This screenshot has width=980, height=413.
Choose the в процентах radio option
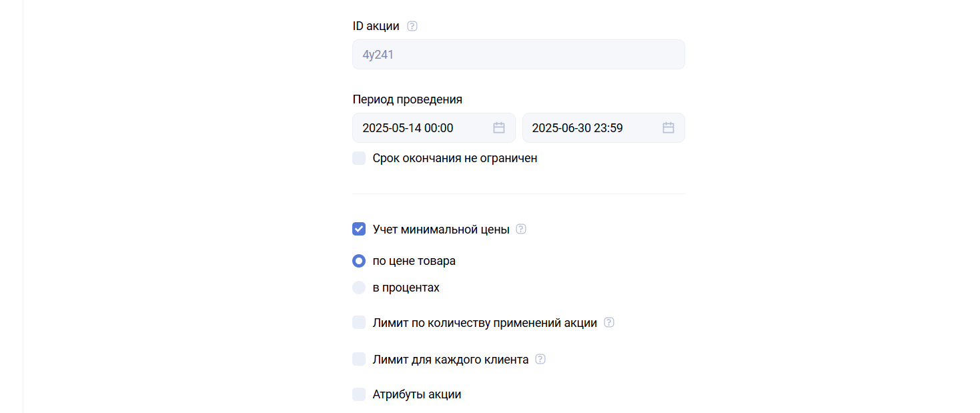tap(359, 288)
